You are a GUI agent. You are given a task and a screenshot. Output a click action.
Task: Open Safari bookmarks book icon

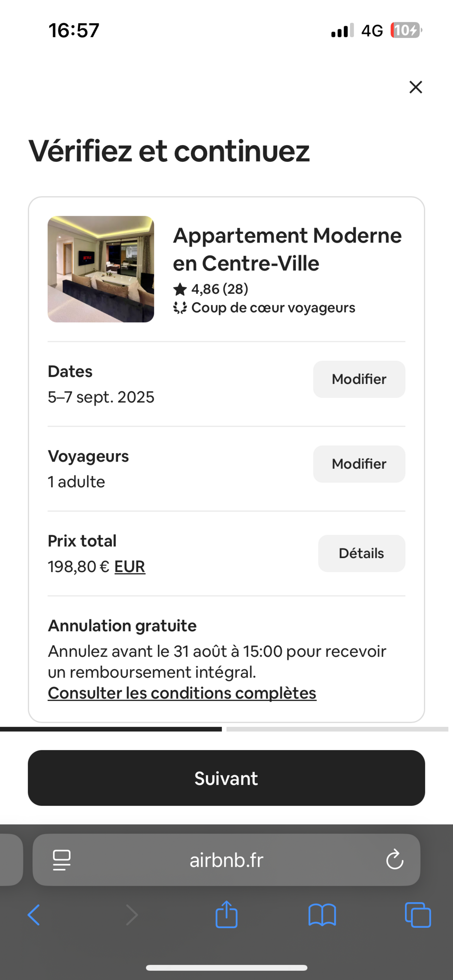322,915
